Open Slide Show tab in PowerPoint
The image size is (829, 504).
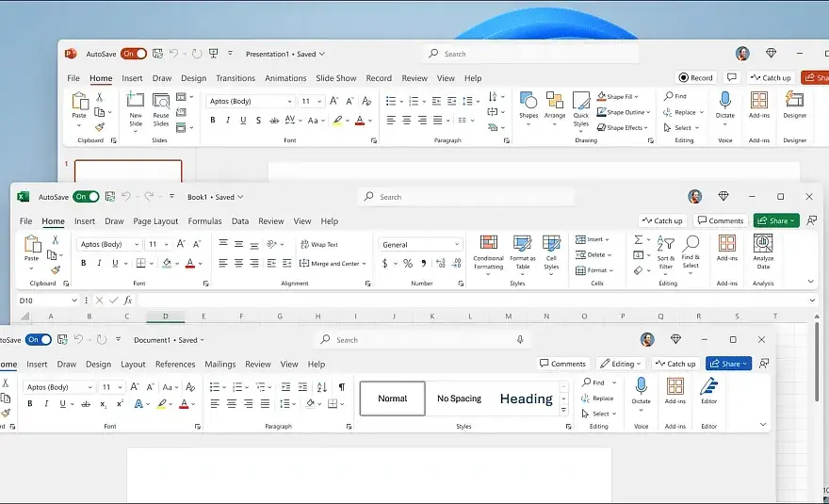click(x=336, y=78)
